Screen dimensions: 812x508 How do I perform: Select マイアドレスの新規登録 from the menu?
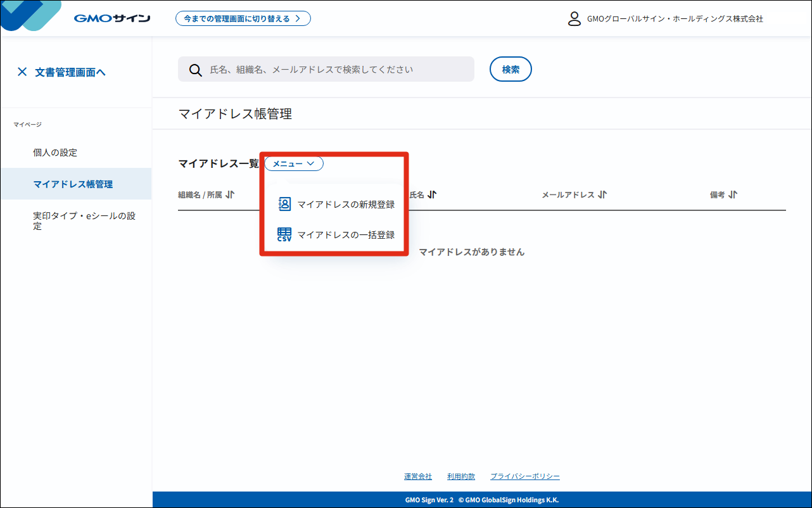(x=336, y=205)
